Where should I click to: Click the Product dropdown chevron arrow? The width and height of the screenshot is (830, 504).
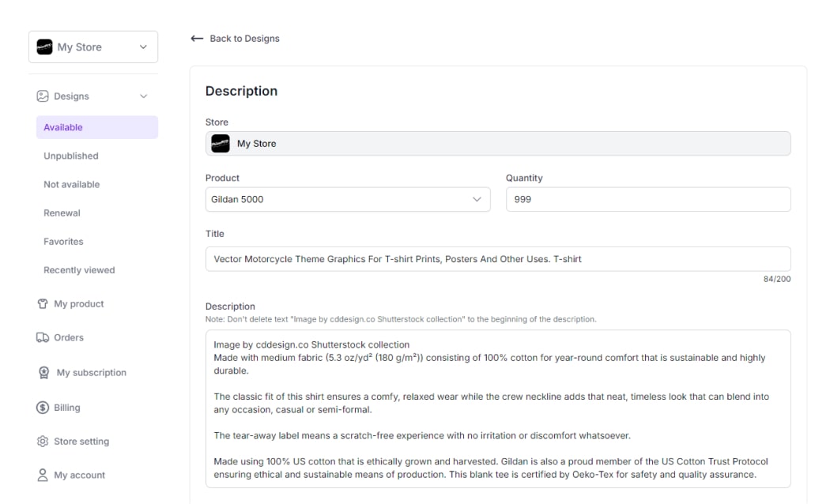(x=477, y=199)
